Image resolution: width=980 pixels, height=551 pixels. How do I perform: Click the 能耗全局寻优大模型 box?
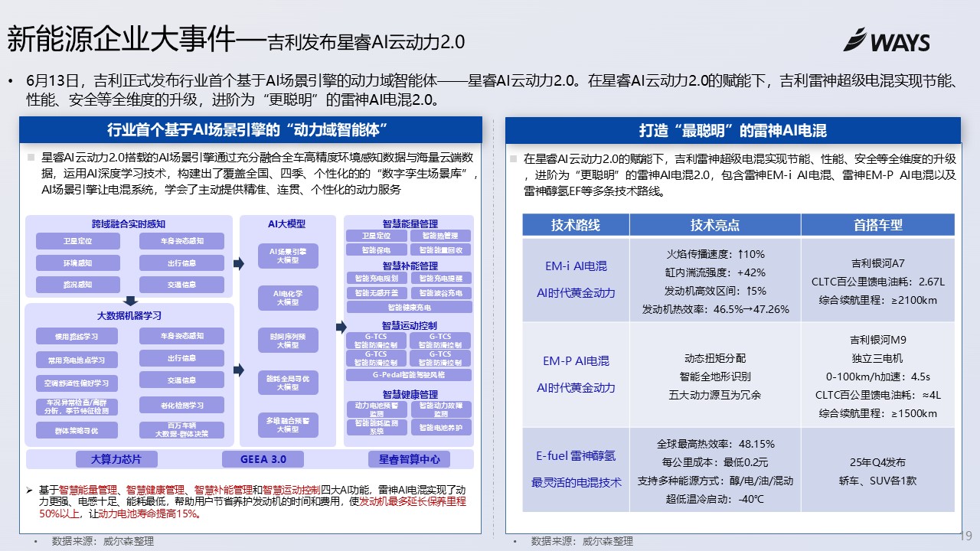point(288,383)
